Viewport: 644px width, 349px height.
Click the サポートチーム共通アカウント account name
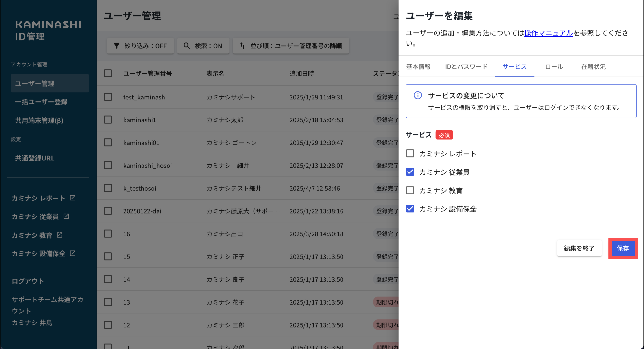47,305
